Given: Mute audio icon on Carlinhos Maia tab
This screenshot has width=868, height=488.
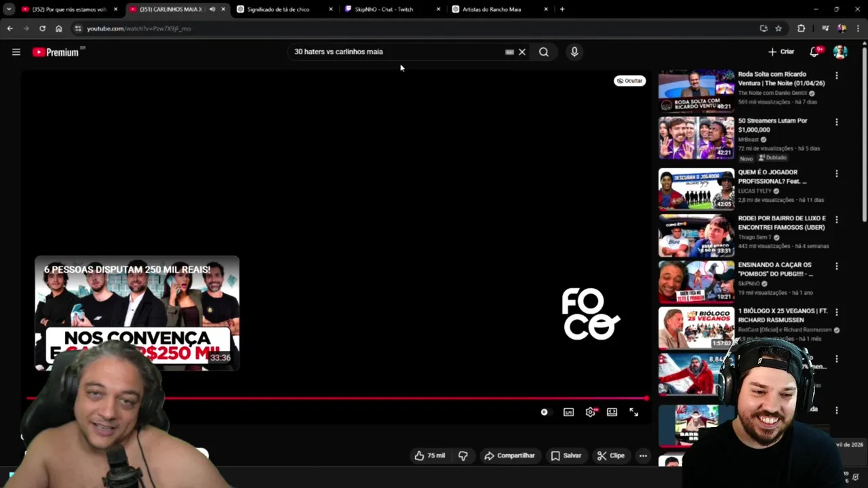Looking at the screenshot, I should [x=212, y=9].
